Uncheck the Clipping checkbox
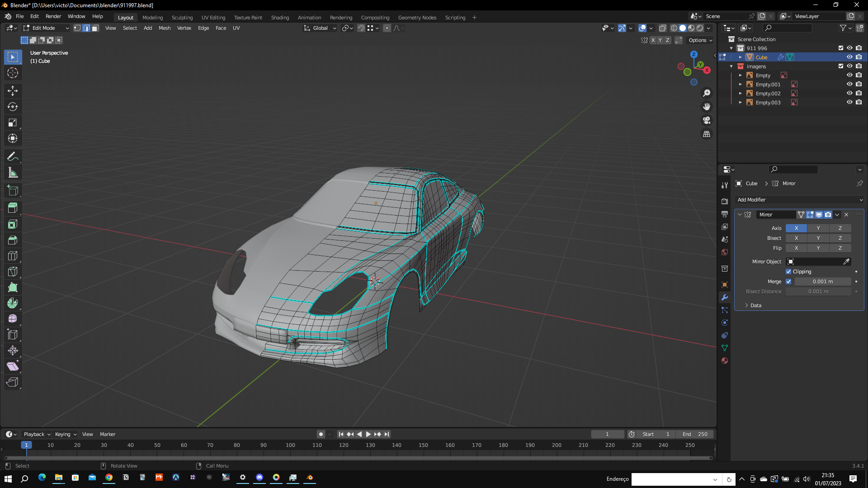Screen dimensions: 868x488 788,272
